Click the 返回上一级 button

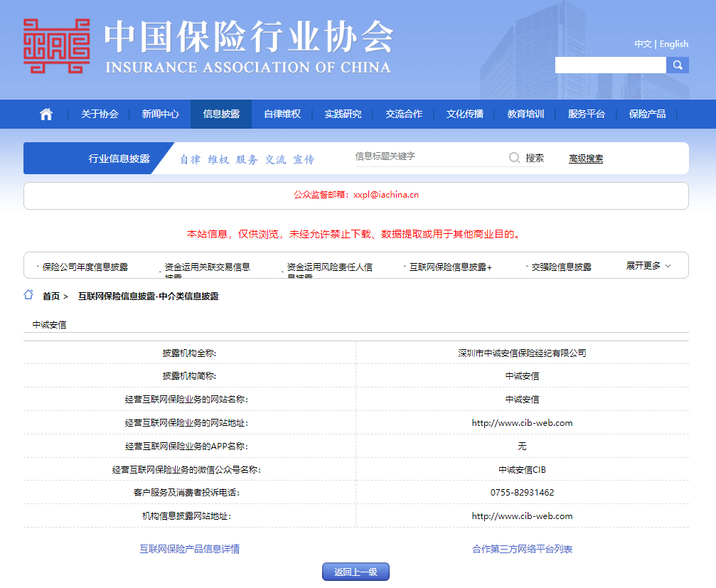pyautogui.click(x=356, y=572)
